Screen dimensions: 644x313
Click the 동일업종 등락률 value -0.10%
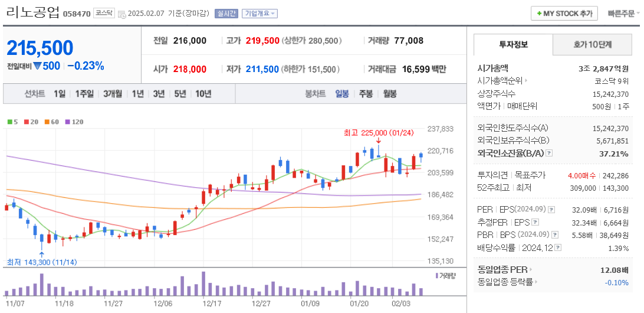pyautogui.click(x=616, y=282)
